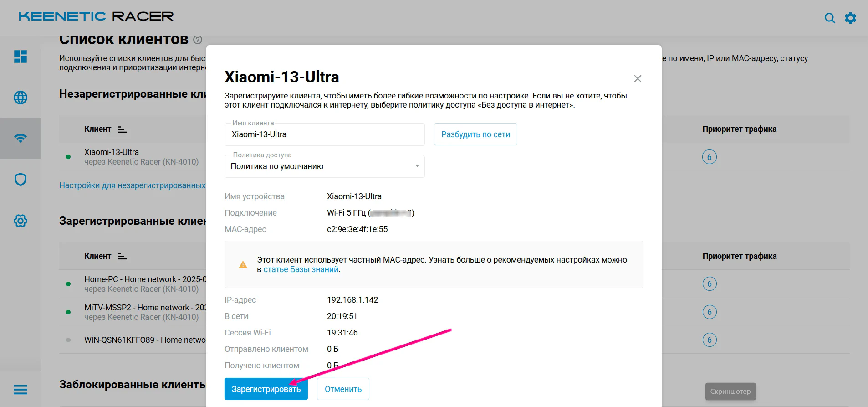Click the Приоритет трафика header in registered table
The height and width of the screenshot is (407, 868).
(x=740, y=256)
